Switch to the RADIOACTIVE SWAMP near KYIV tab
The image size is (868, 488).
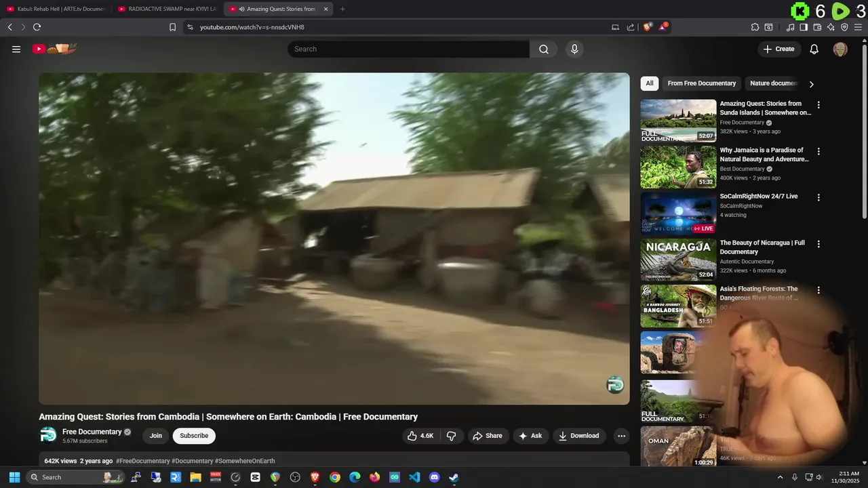pyautogui.click(x=167, y=9)
